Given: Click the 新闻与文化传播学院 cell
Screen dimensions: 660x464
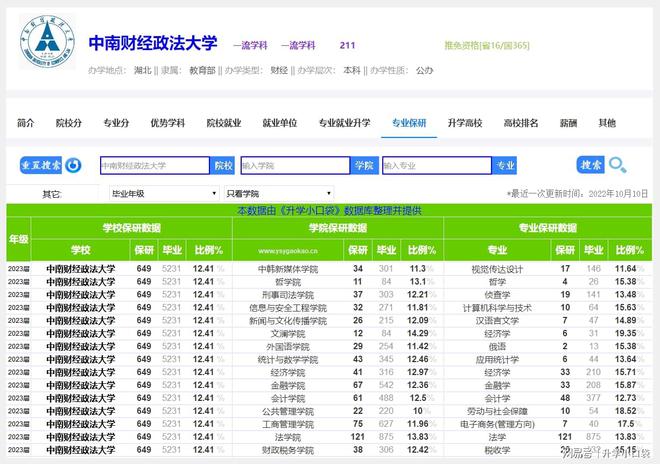Looking at the screenshot, I should click(x=288, y=321).
